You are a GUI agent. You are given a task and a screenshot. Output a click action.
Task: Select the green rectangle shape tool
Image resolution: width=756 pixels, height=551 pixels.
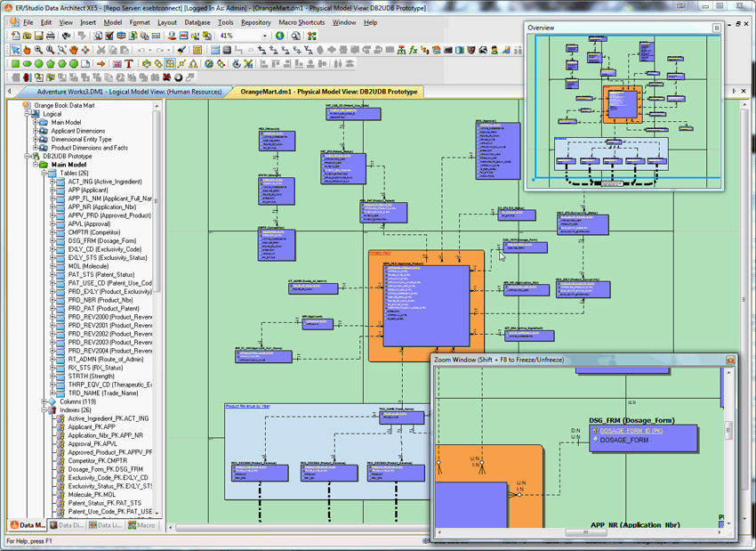click(15, 64)
